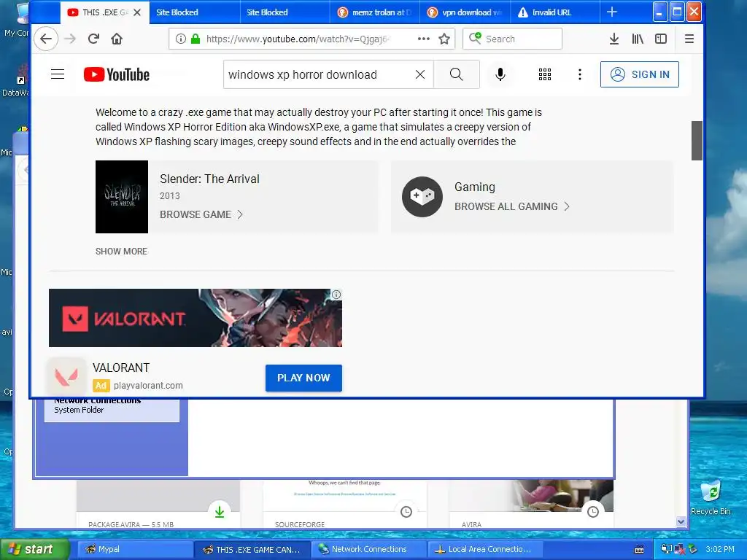The height and width of the screenshot is (560, 747).
Task: Open the YouTube apps grid
Action: [x=544, y=74]
